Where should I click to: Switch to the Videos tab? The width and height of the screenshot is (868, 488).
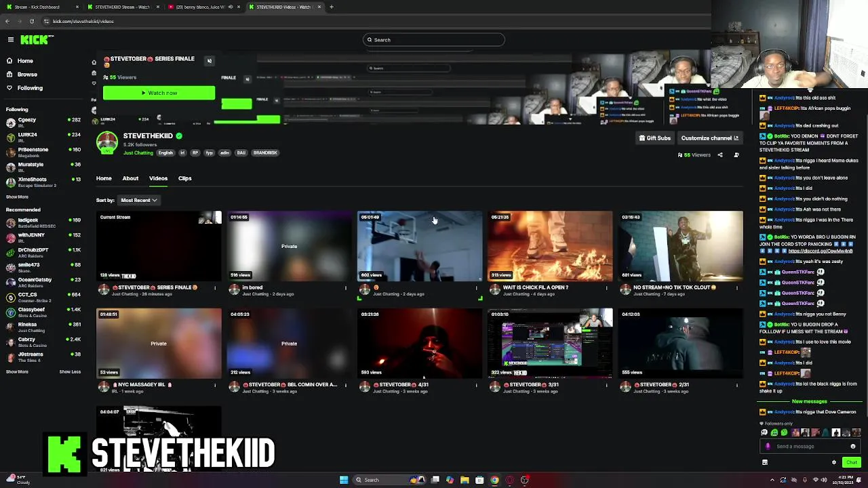pyautogui.click(x=158, y=178)
